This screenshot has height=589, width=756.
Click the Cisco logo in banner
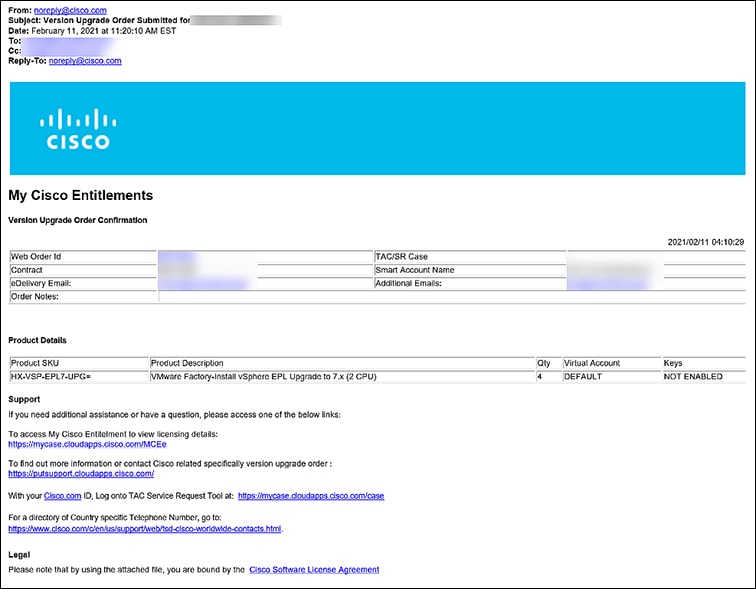[78, 128]
